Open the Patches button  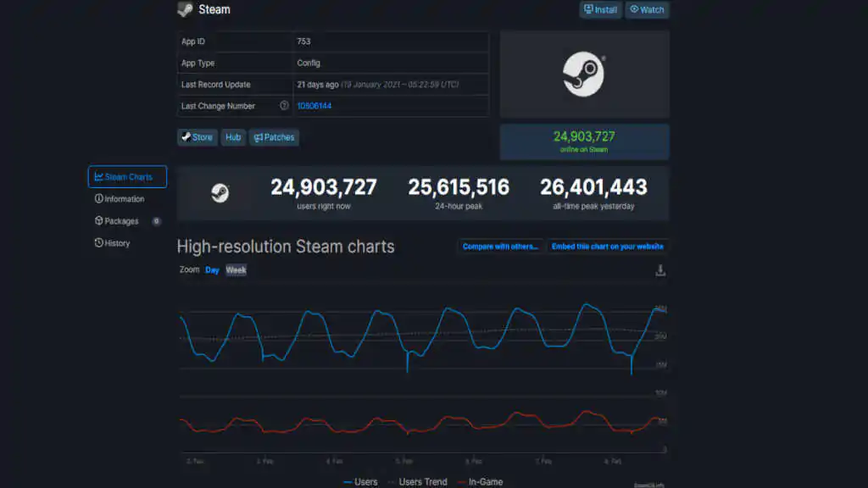click(274, 137)
